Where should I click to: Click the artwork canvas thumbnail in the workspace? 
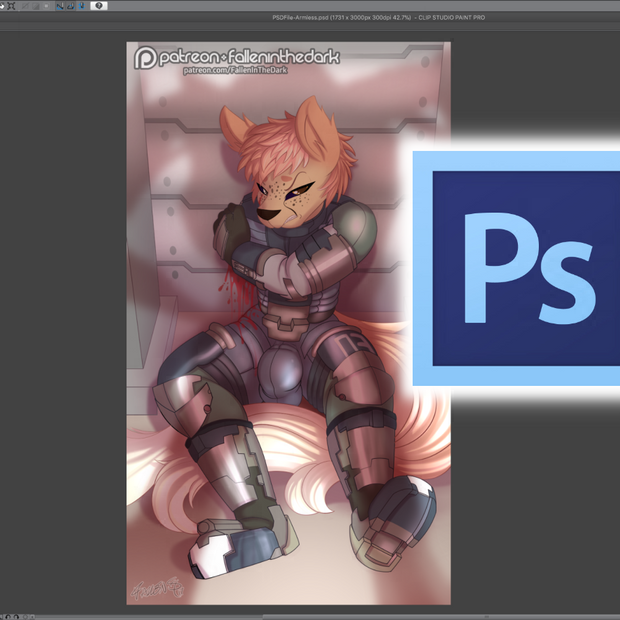click(x=288, y=323)
